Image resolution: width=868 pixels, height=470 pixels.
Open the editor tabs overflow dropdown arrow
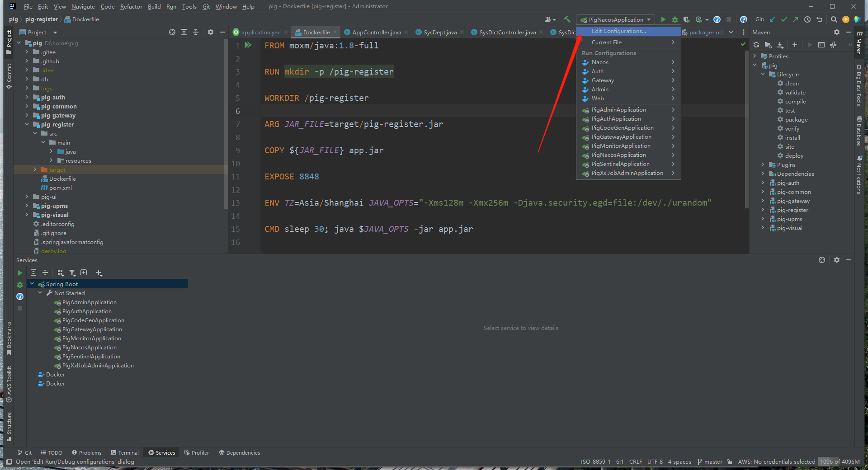click(x=731, y=32)
